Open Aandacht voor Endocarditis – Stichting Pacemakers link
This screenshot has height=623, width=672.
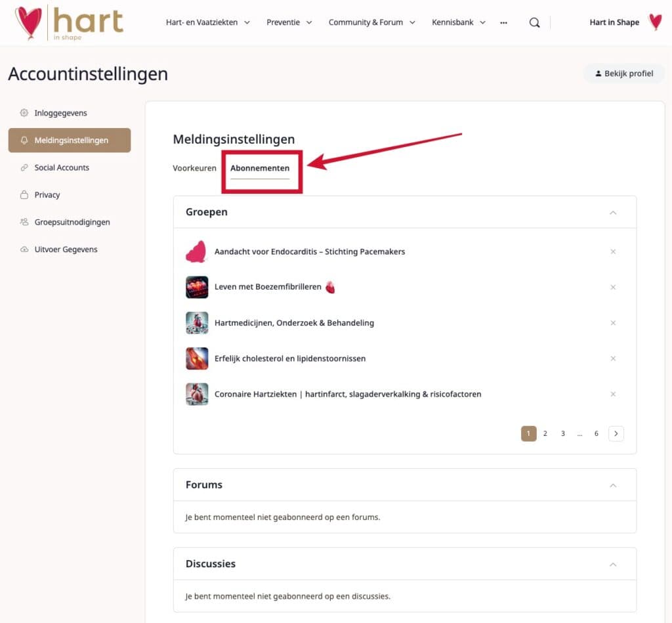click(310, 251)
